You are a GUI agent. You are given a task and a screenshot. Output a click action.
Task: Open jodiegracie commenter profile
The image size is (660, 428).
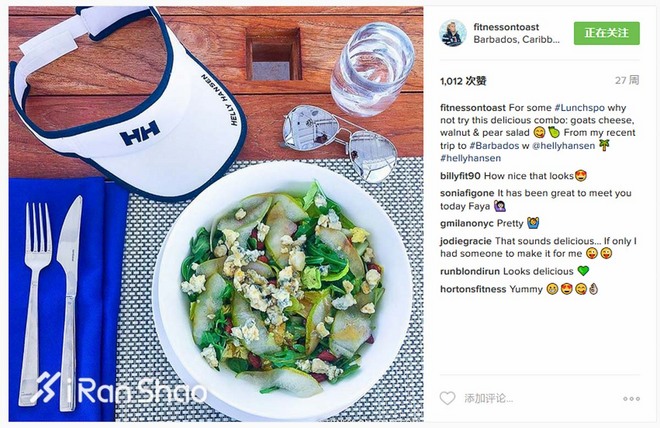click(466, 241)
